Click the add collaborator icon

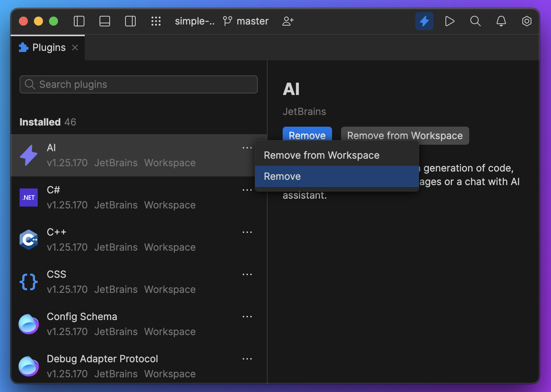coord(288,21)
